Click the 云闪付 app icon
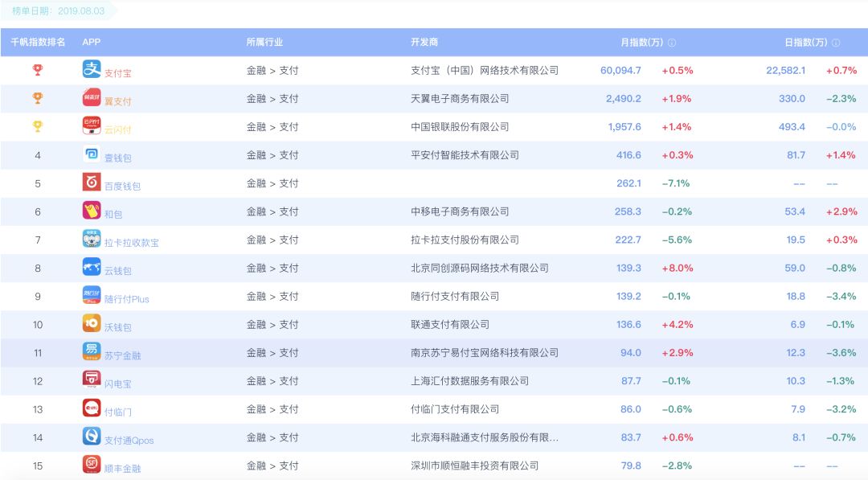Image resolution: width=868 pixels, height=480 pixels. (92, 125)
